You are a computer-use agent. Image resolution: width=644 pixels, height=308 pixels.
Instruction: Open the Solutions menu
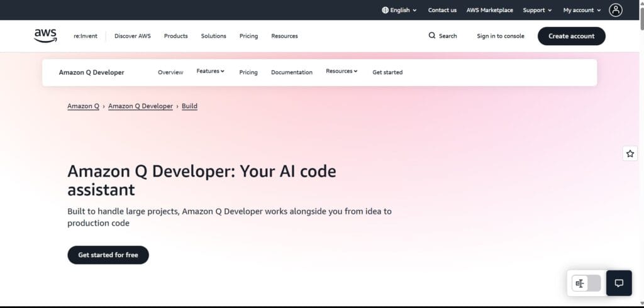coord(214,36)
